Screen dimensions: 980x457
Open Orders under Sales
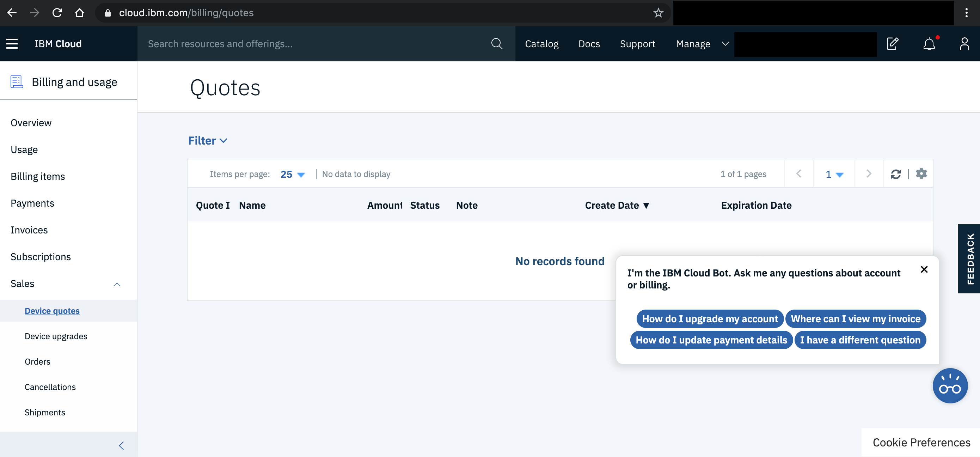tap(37, 361)
